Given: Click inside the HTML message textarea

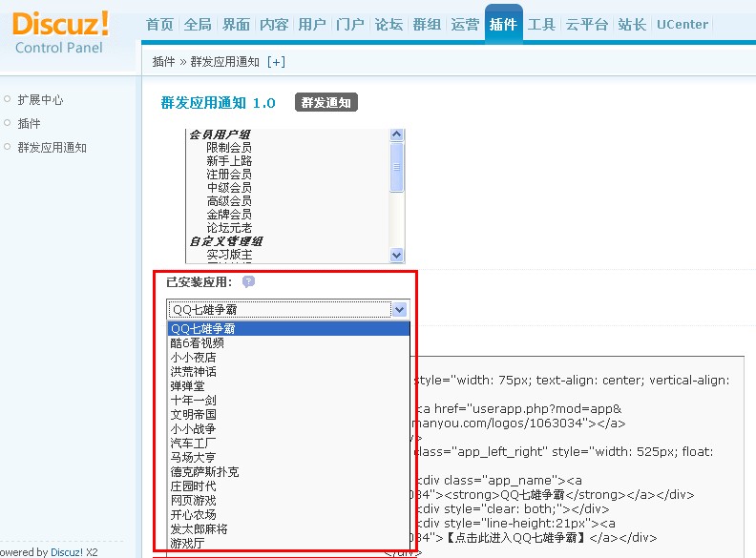Looking at the screenshot, I should click(577, 458).
